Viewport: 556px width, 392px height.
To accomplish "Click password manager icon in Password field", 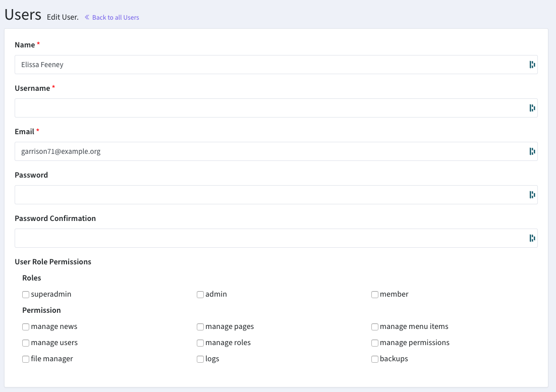I will pos(532,195).
